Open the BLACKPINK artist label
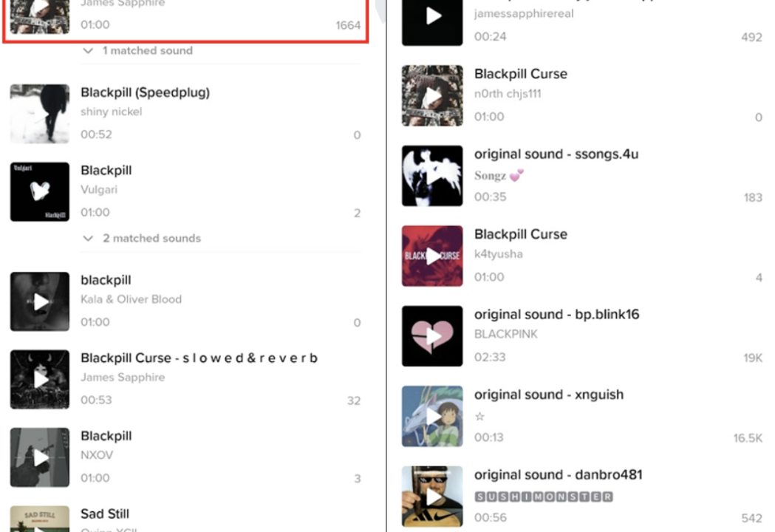This screenshot has width=775, height=532. tap(505, 334)
